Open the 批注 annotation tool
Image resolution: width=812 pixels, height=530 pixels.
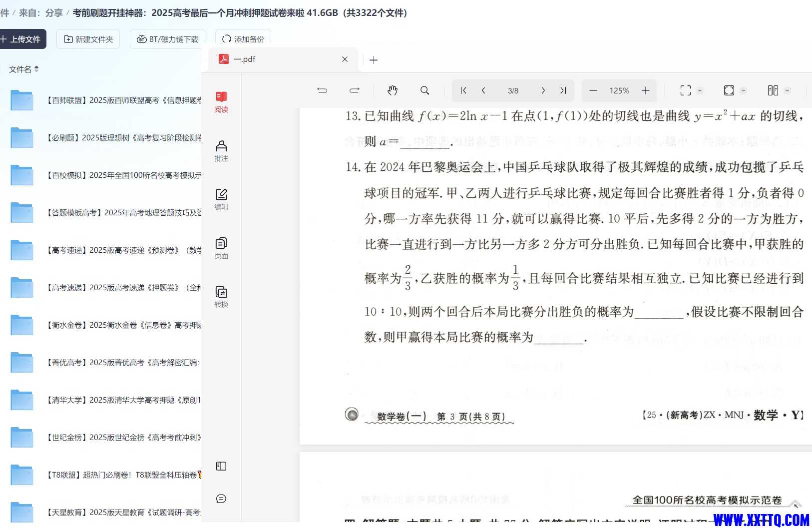pyautogui.click(x=221, y=151)
